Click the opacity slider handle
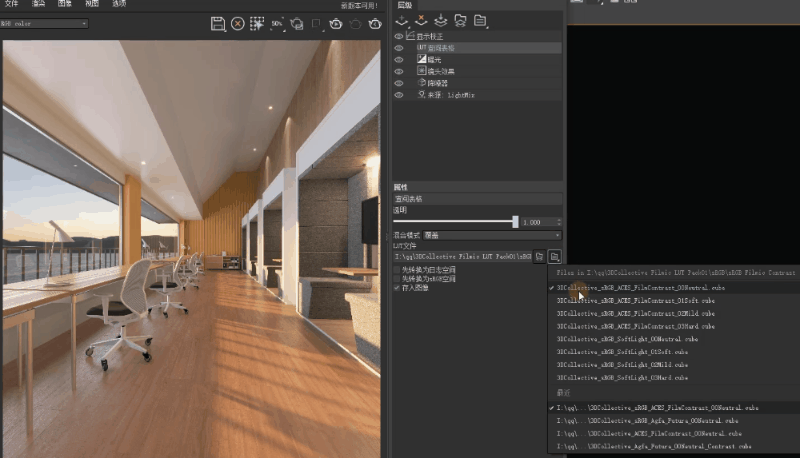Viewport: 800px width, 458px height. coord(515,222)
